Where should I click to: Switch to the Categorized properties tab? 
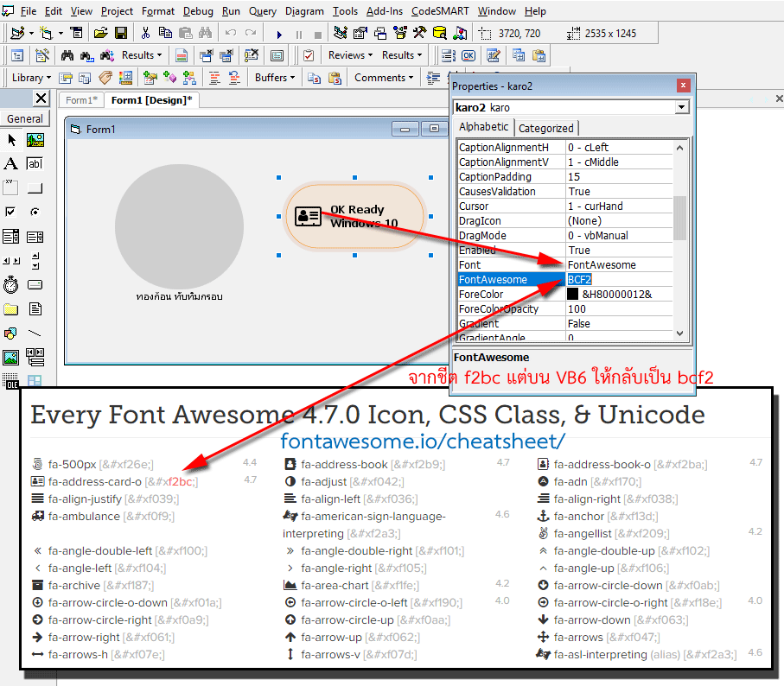[546, 129]
